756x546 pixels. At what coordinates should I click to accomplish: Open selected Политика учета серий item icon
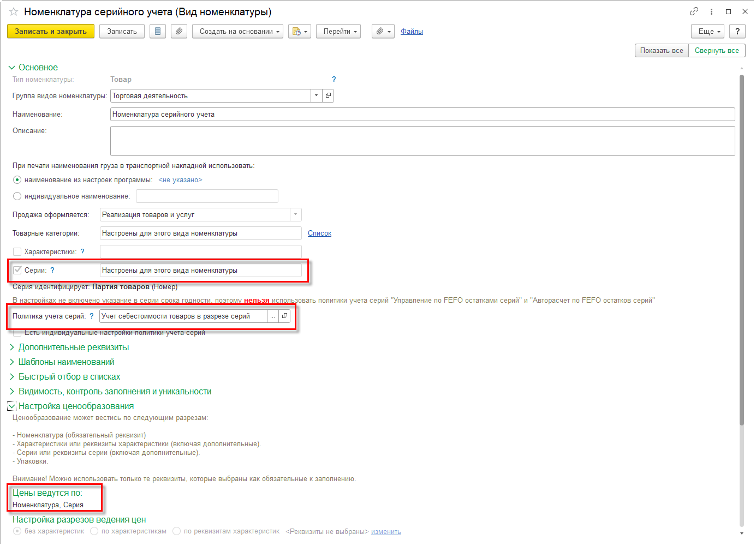point(284,316)
